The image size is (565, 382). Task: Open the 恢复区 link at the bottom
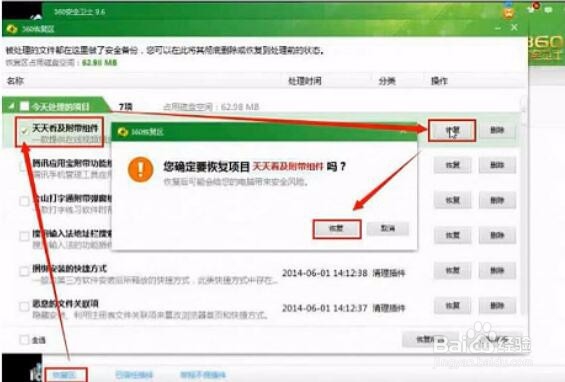pyautogui.click(x=65, y=376)
